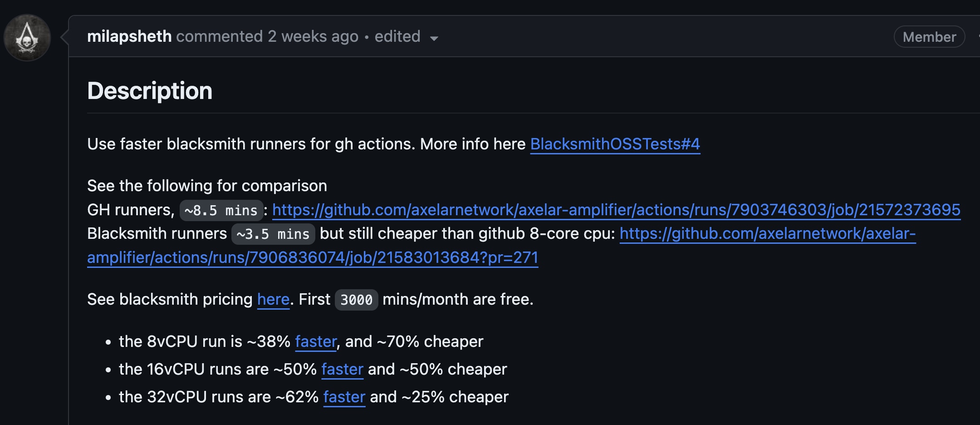Image resolution: width=980 pixels, height=425 pixels.
Task: Click the "~8.5 mins" code snippet
Action: tap(221, 210)
